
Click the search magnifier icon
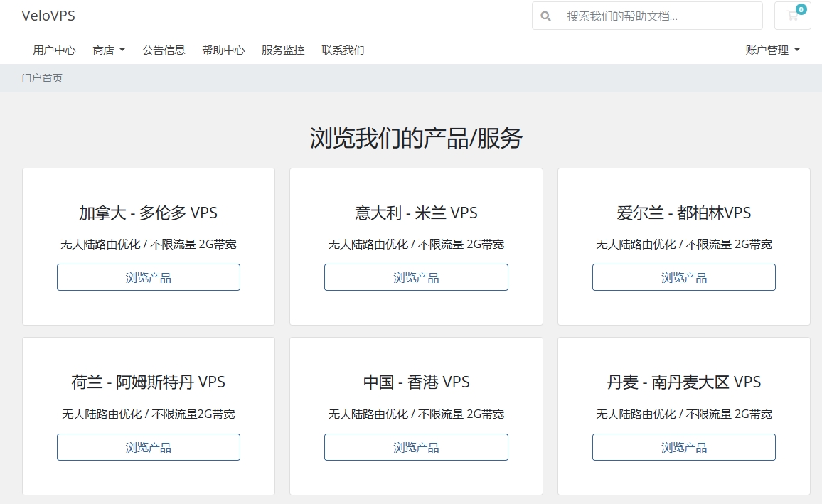(x=545, y=15)
